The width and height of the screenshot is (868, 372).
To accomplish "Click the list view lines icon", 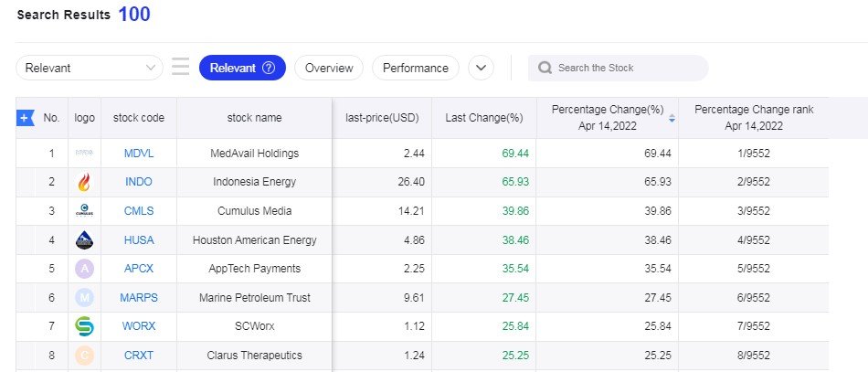I will click(181, 66).
